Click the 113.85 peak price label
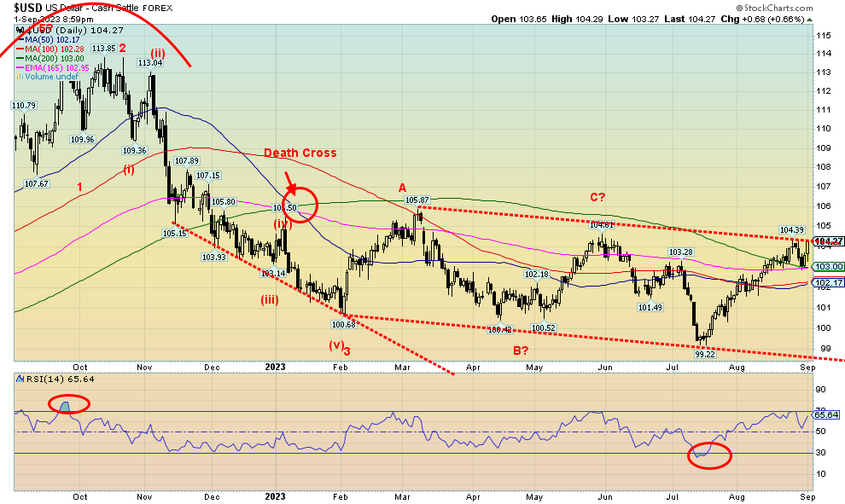The width and height of the screenshot is (845, 504). (x=103, y=49)
